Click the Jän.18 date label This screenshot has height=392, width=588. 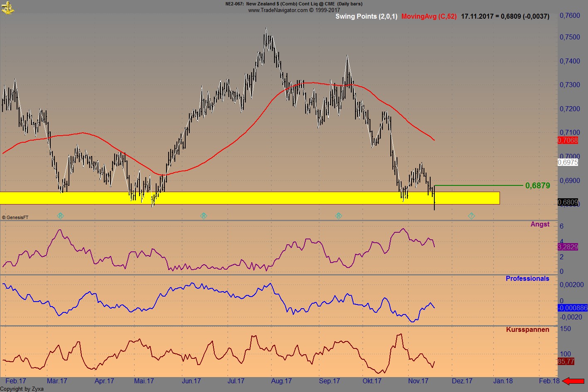click(x=502, y=381)
